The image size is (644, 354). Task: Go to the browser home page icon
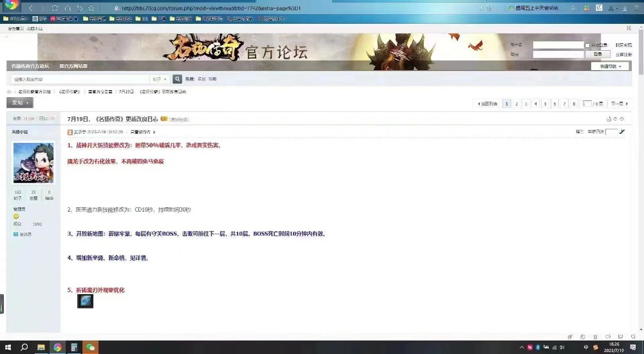[68, 8]
